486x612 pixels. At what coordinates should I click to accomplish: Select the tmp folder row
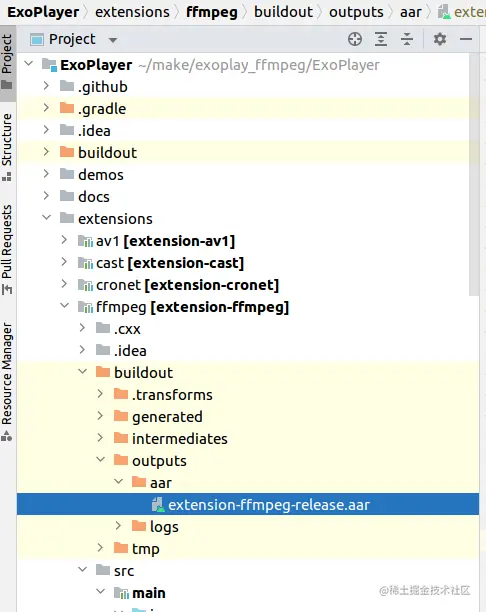(248, 549)
